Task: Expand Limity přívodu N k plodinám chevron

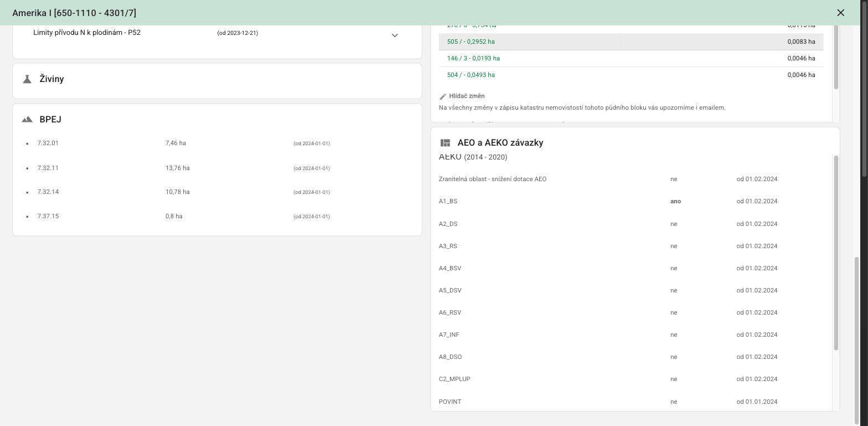Action: click(395, 35)
